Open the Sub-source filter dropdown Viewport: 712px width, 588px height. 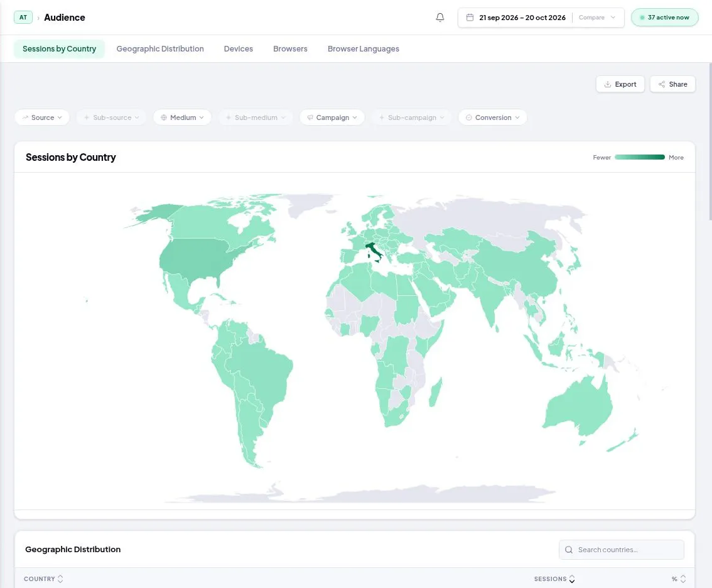pyautogui.click(x=112, y=117)
